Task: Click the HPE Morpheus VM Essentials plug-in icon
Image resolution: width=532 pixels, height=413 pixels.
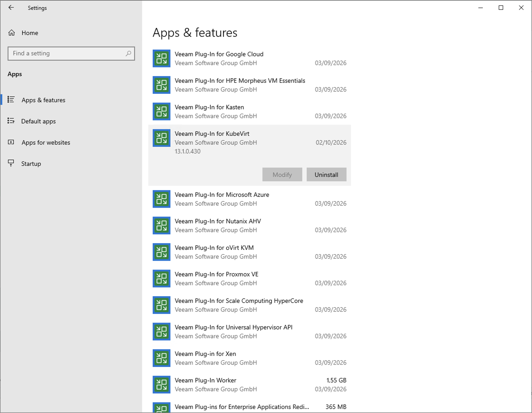Action: coord(162,85)
